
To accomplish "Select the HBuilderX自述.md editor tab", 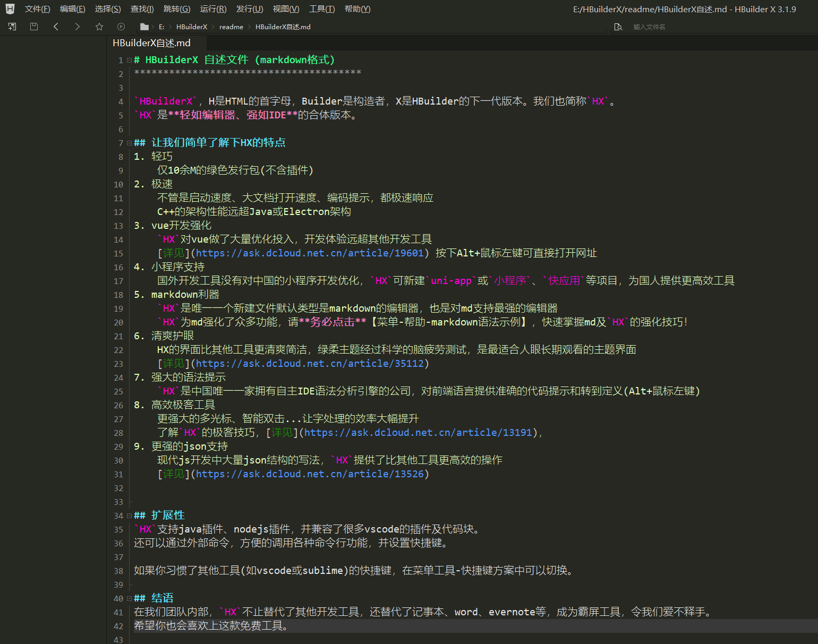I will point(151,43).
